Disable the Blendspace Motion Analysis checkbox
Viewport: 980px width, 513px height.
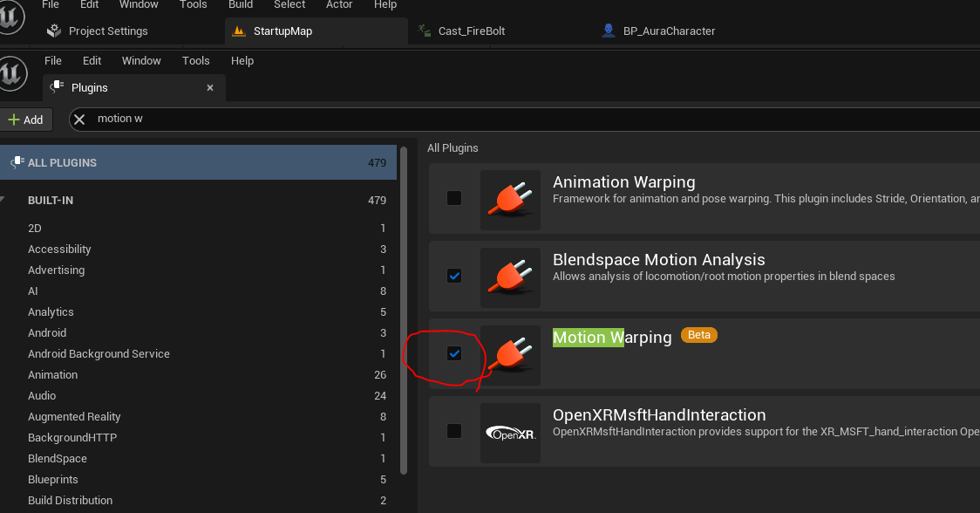tap(454, 276)
